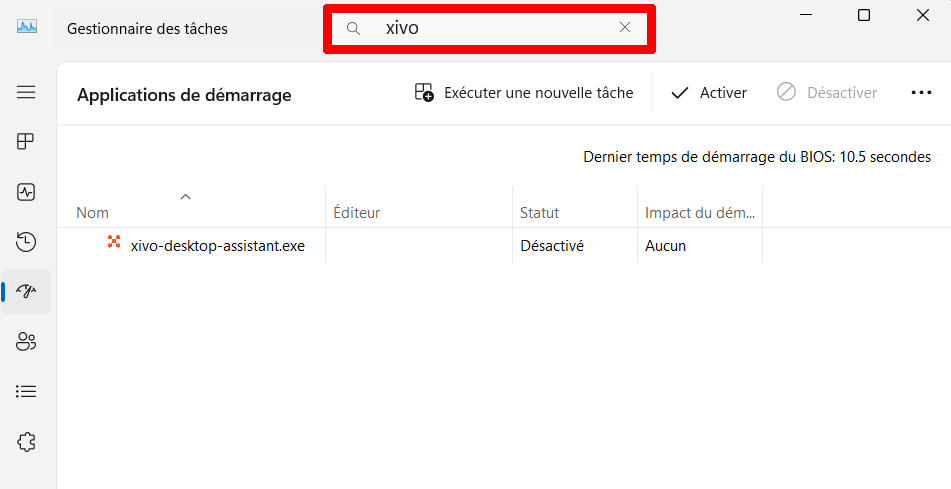Sort by the Statut column header
Viewport: 951px width, 489px height.
point(539,213)
